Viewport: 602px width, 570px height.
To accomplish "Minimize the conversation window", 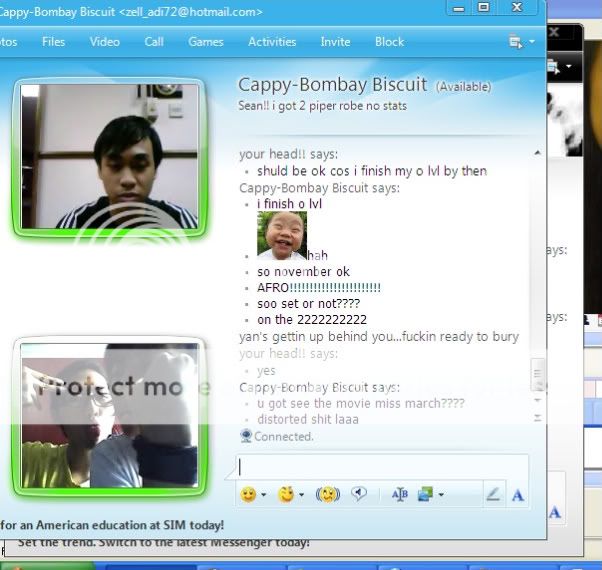I will point(458,8).
